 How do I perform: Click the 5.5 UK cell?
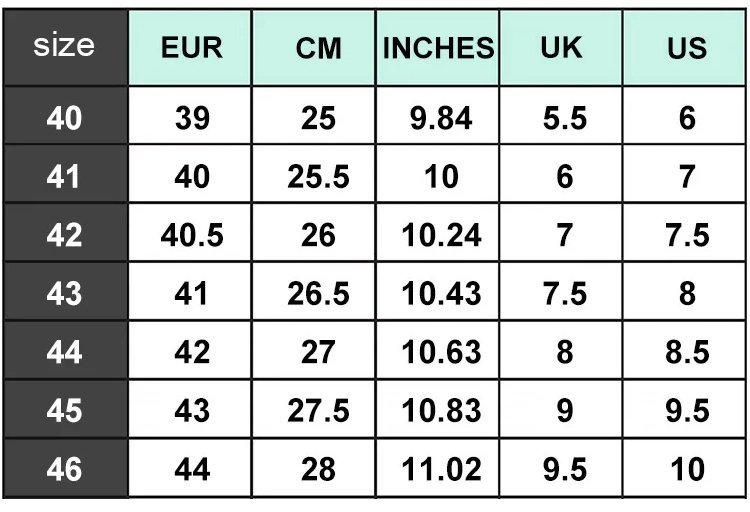564,119
